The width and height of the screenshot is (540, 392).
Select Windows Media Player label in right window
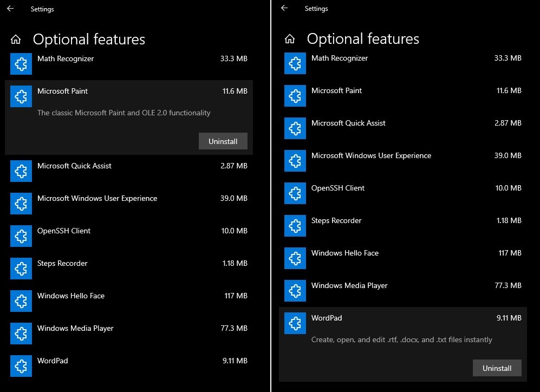[349, 286]
